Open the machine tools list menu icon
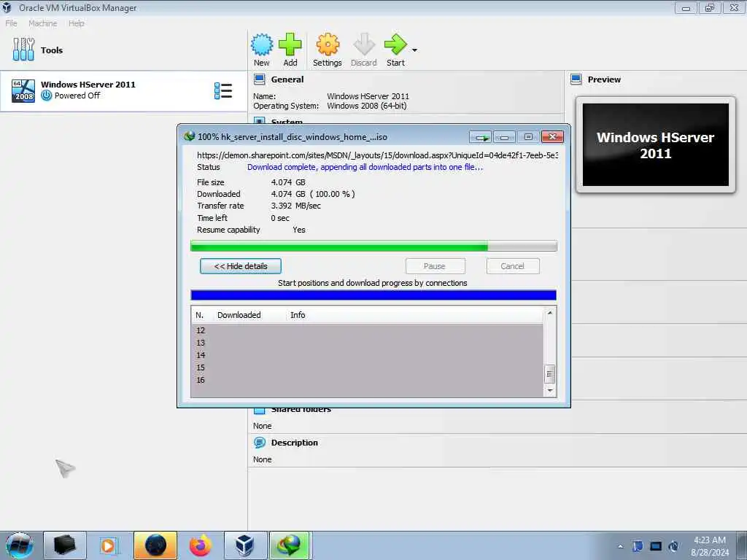Image resolution: width=747 pixels, height=560 pixels. pyautogui.click(x=223, y=90)
